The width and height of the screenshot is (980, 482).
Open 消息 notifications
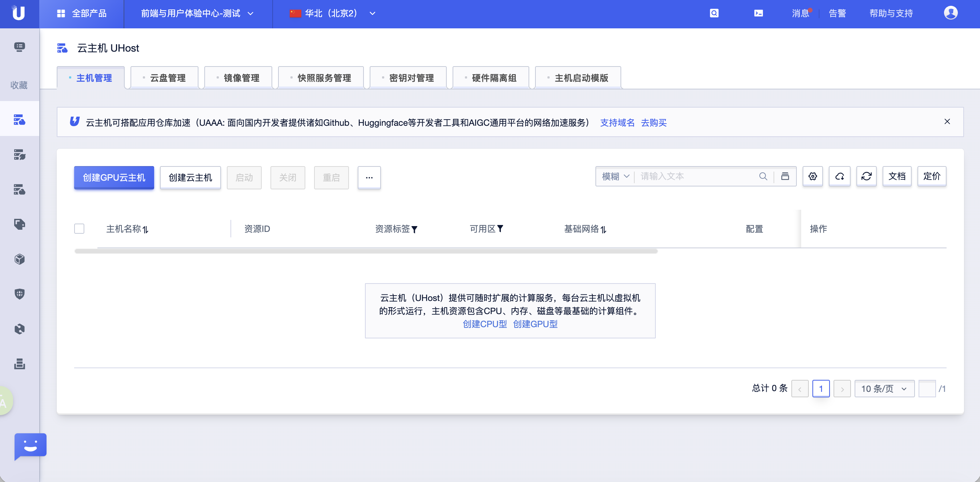(x=800, y=13)
